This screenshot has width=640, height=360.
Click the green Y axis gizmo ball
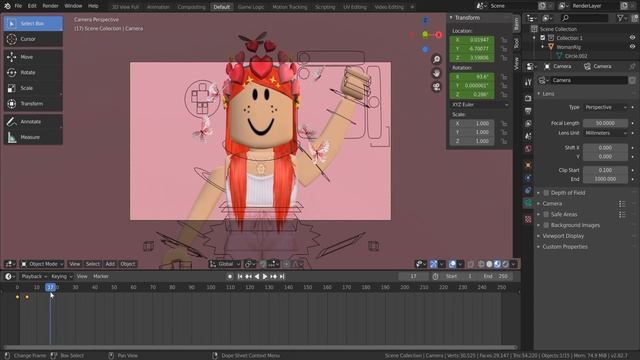425,35
